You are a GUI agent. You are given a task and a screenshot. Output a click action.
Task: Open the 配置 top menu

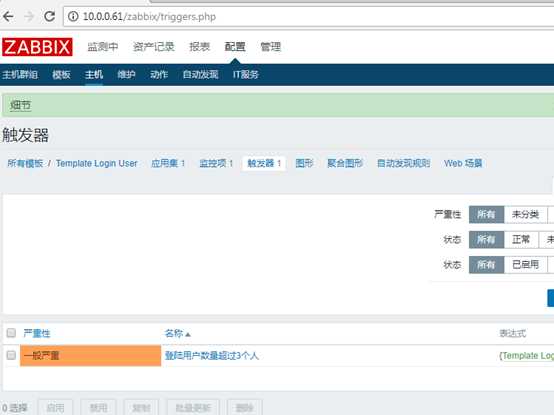coord(235,47)
